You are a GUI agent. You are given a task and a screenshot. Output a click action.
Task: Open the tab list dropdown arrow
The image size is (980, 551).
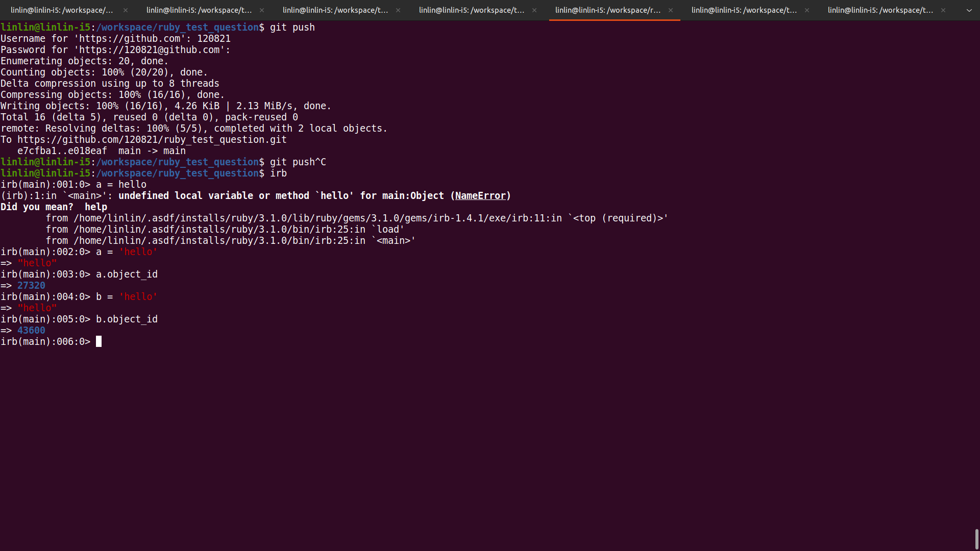(x=969, y=10)
